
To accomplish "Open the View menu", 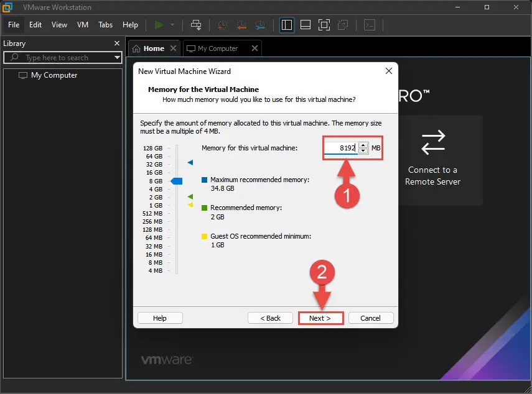I will 59,25.
